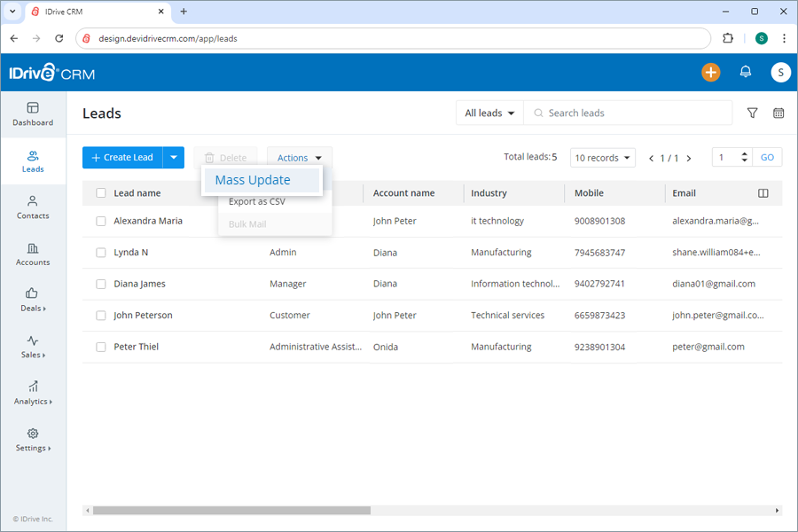Click the notification bell icon
Viewport: 798px width, 532px height.
pyautogui.click(x=746, y=72)
